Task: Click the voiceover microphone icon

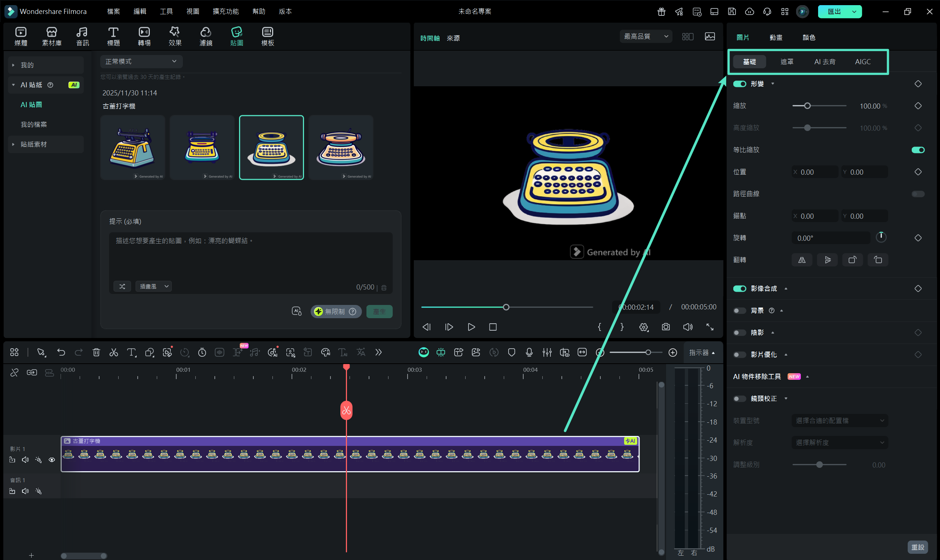Action: [529, 352]
